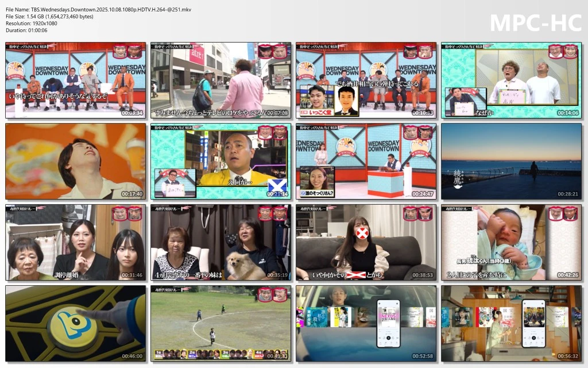588x368 pixels.
Task: Open the studio thumbnail at 00:10:53
Action: coord(366,80)
